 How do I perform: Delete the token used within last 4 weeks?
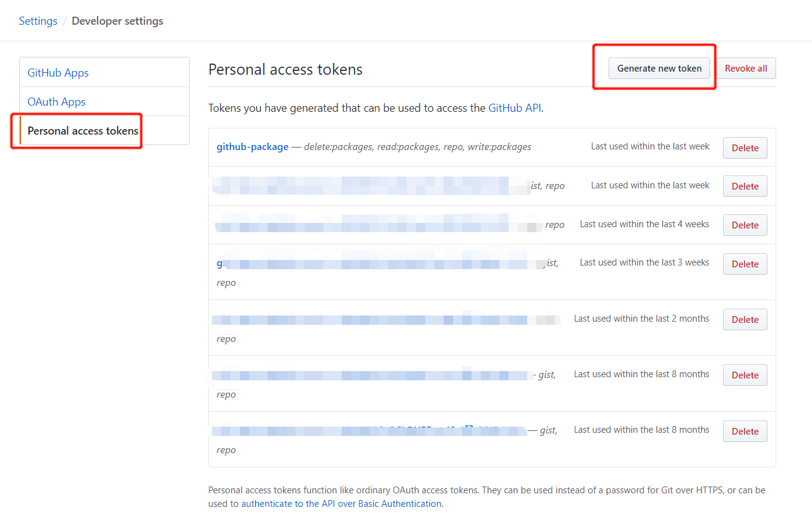(x=745, y=225)
